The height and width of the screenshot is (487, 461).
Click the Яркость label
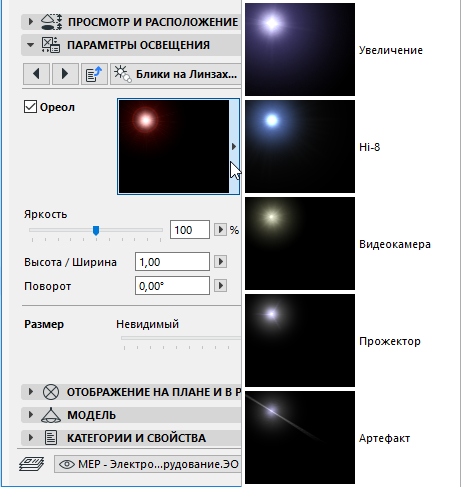pos(46,214)
